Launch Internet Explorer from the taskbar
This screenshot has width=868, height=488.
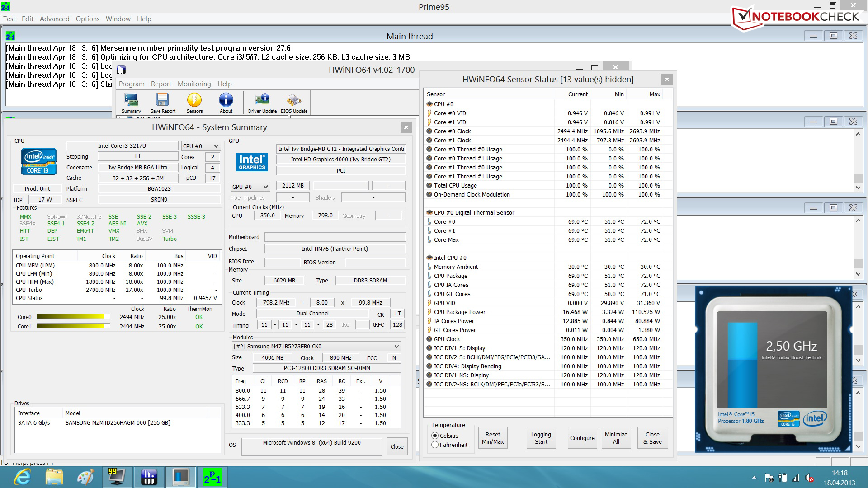tap(22, 477)
